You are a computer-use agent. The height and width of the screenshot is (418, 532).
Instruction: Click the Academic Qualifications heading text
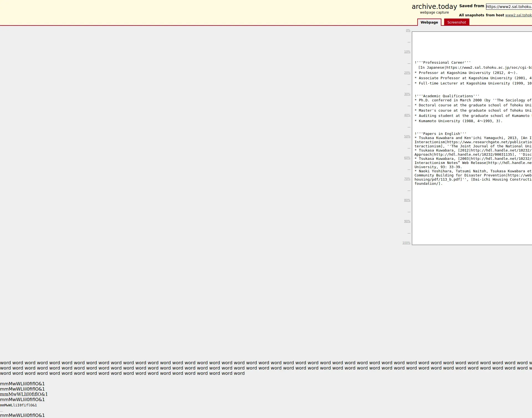coord(447,96)
